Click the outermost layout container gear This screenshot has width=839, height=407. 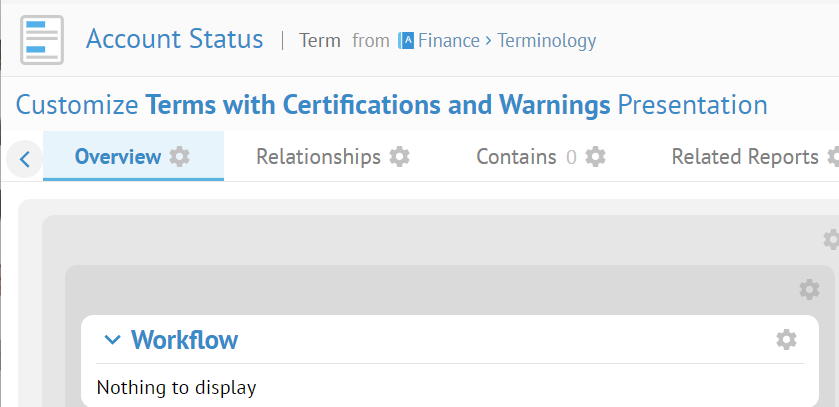click(831, 239)
